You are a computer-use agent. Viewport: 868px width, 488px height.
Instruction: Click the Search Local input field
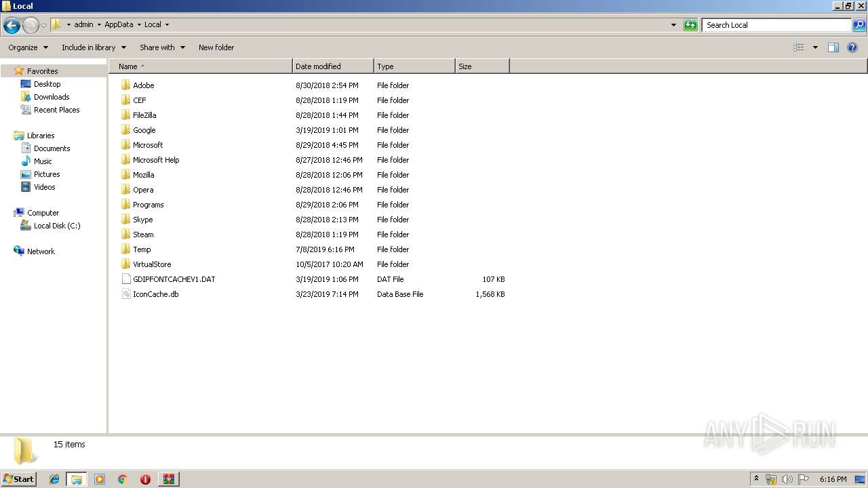[x=777, y=25]
